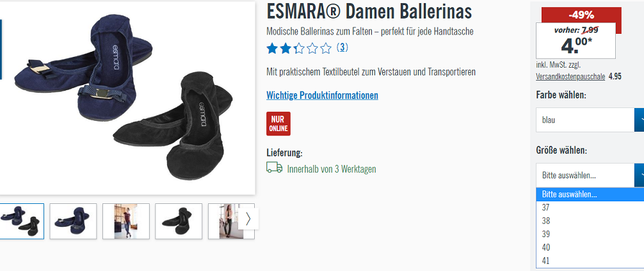This screenshot has width=644, height=271.
Task: Open the Größe wählen size dropdown
Action: pyautogui.click(x=590, y=176)
